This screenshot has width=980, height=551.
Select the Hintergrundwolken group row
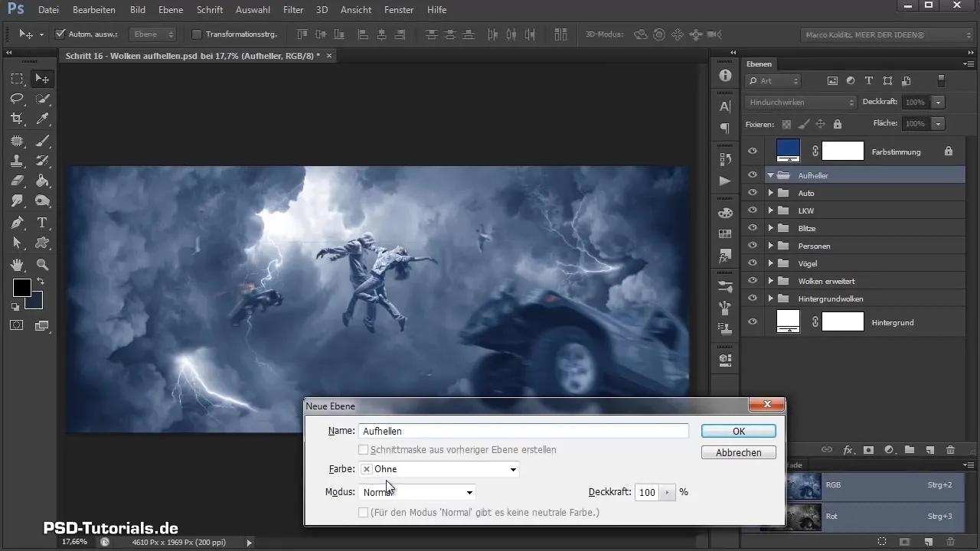pyautogui.click(x=854, y=298)
